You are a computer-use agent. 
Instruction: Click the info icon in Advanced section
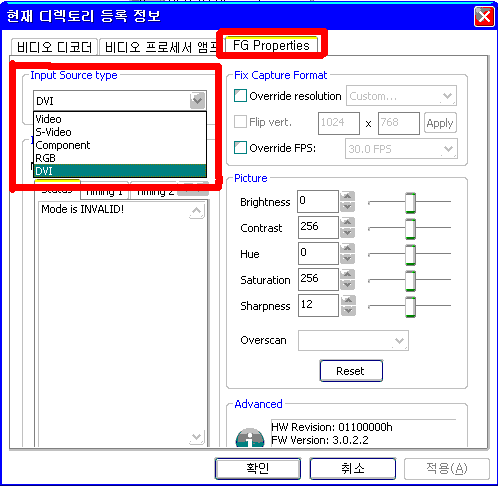pyautogui.click(x=250, y=438)
